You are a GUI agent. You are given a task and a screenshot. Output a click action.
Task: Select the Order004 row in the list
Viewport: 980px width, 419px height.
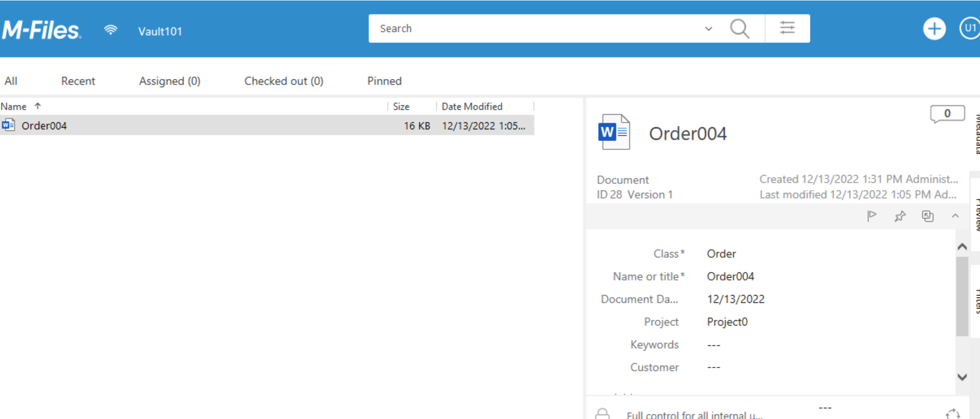[267, 125]
